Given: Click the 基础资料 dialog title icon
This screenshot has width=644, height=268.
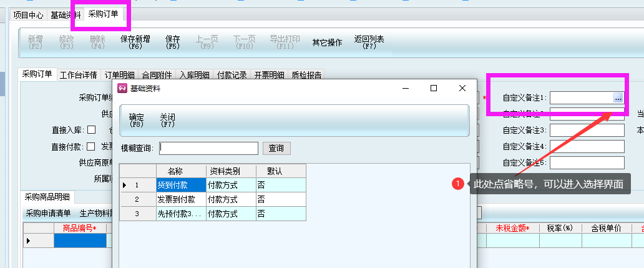Looking at the screenshot, I should [122, 89].
